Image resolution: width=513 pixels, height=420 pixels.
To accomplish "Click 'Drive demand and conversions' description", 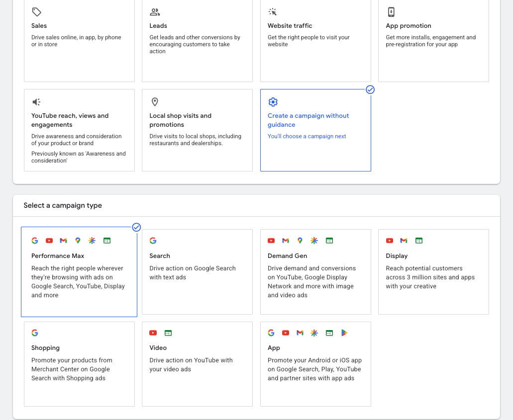I will click(x=311, y=281).
